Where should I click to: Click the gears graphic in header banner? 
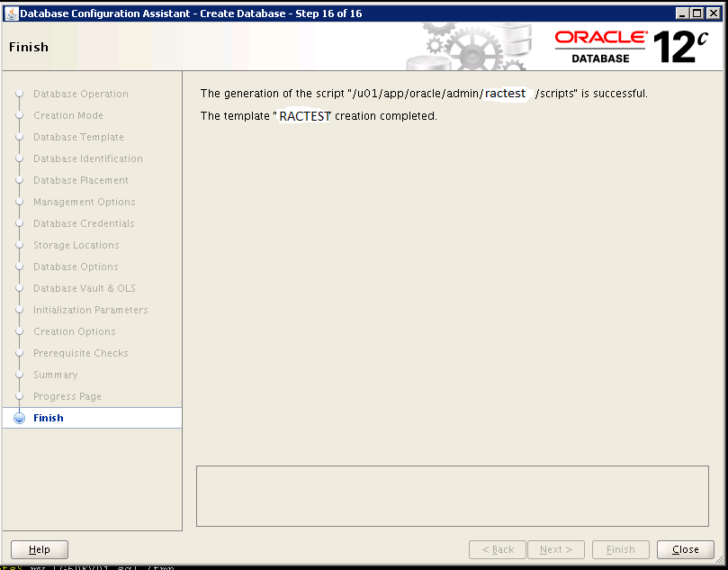[x=466, y=47]
